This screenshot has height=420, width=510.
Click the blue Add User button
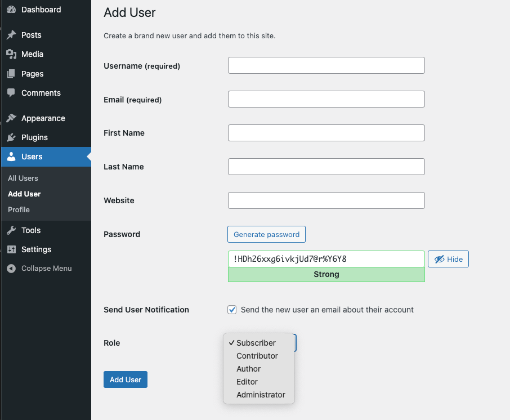point(126,379)
